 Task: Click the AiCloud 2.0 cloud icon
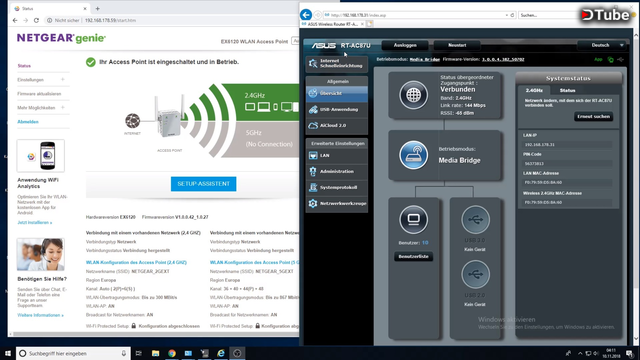click(313, 125)
